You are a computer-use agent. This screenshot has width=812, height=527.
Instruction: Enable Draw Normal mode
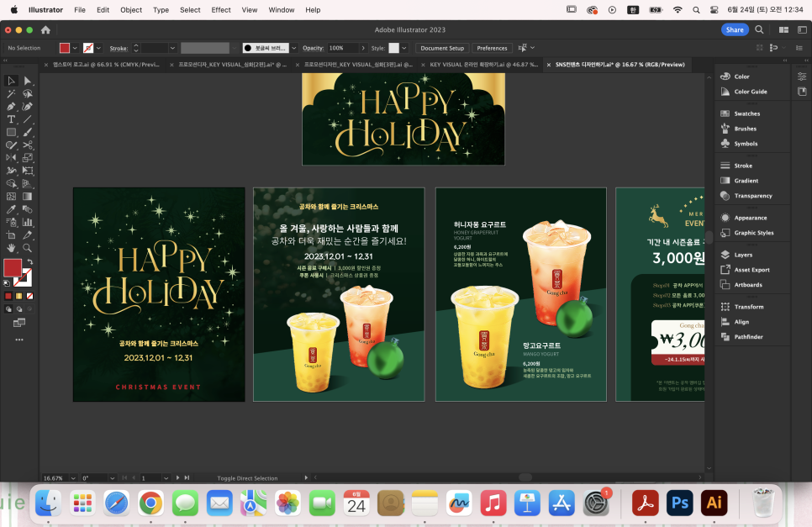pos(8,309)
